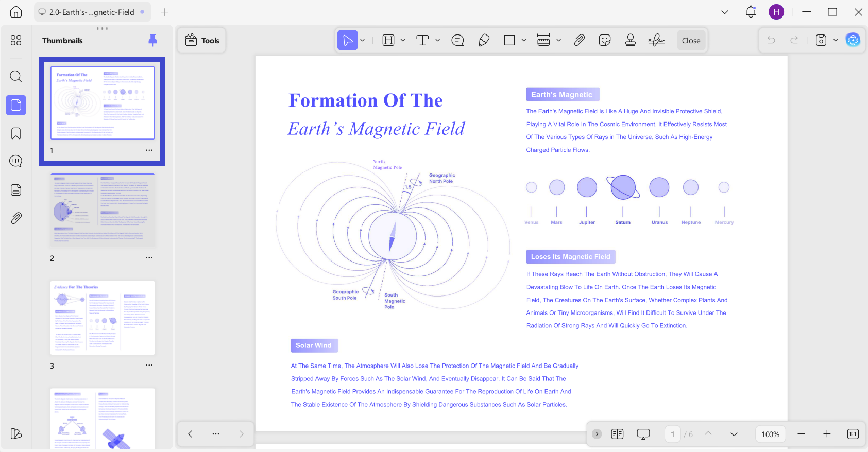
Task: Open the signature tool
Action: tap(656, 40)
